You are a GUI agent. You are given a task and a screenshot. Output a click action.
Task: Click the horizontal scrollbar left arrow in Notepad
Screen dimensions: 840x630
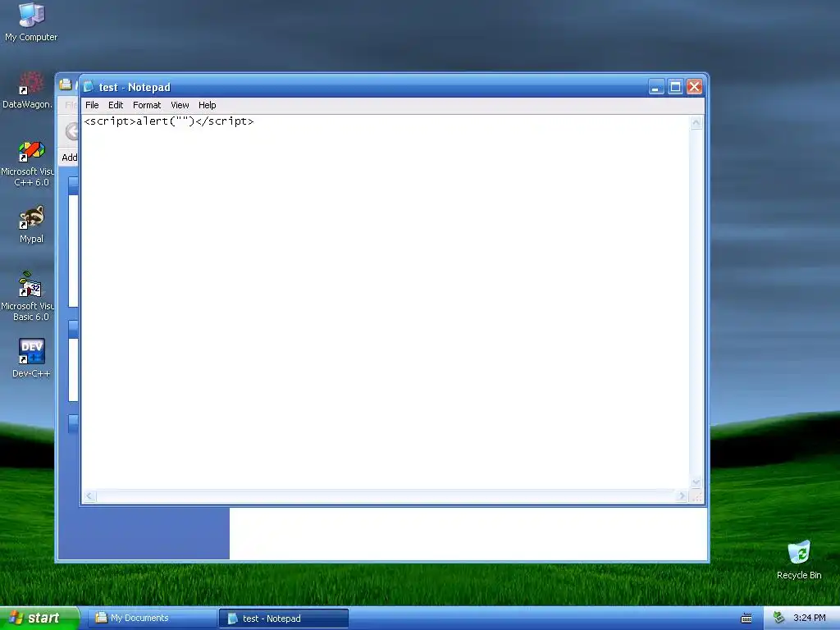click(89, 496)
